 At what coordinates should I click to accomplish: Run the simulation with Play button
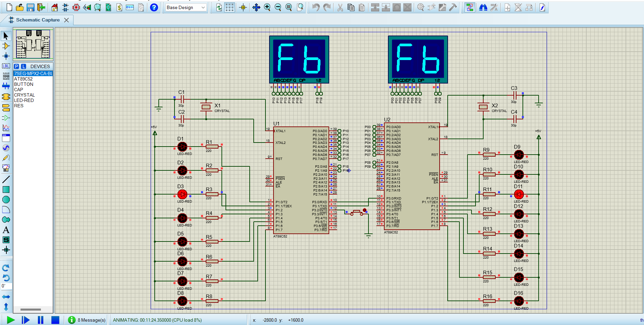pyautogui.click(x=11, y=320)
